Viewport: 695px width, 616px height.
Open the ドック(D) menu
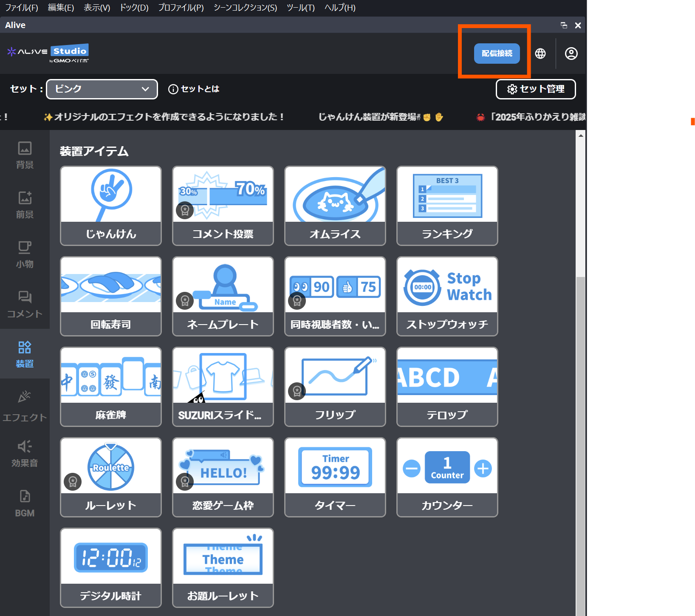(134, 8)
